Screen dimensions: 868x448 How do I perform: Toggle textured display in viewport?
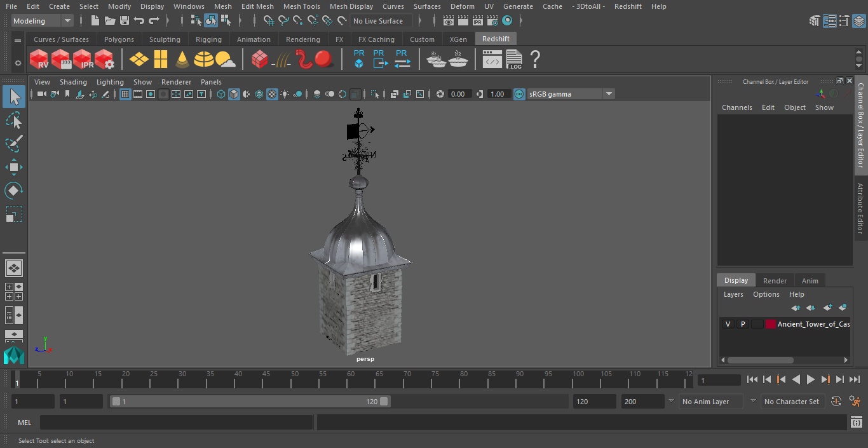[272, 94]
